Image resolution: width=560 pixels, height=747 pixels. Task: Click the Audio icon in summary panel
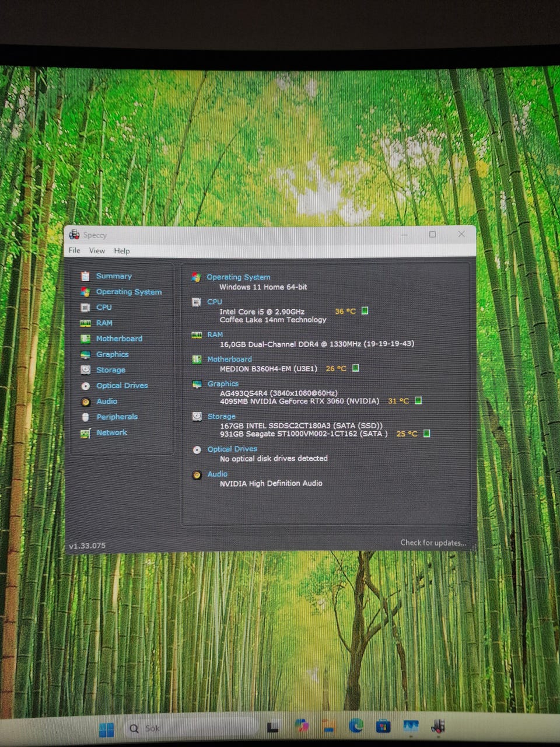click(197, 474)
